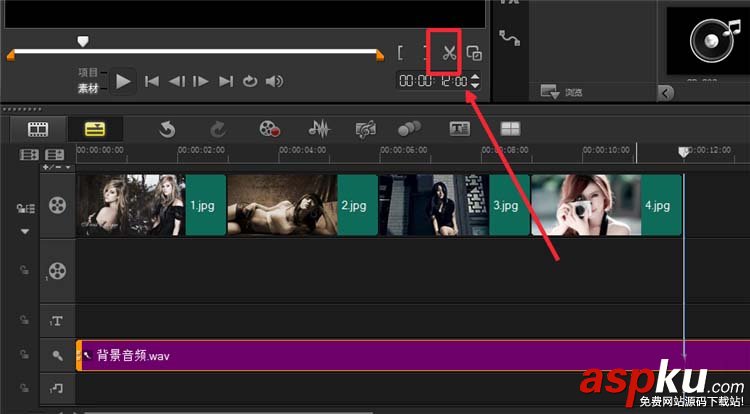Click right orange trim marker
The image size is (750, 414).
point(380,55)
